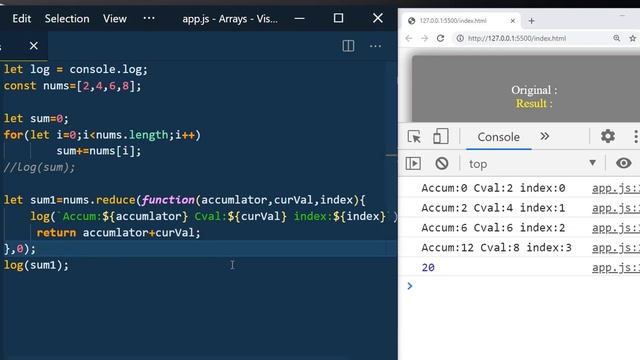This screenshot has width=640, height=360.
Task: Create a live expression with the eye icon
Action: (x=623, y=163)
